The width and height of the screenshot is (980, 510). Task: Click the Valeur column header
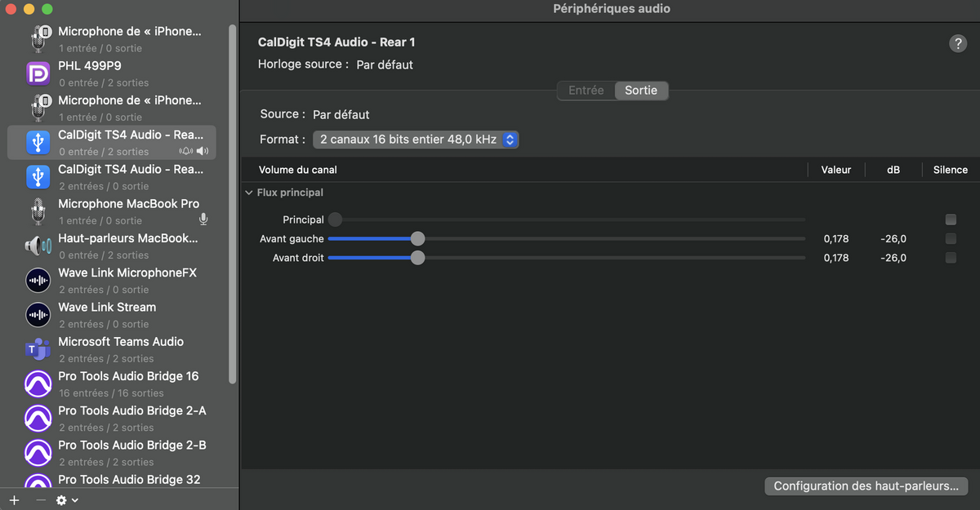836,170
